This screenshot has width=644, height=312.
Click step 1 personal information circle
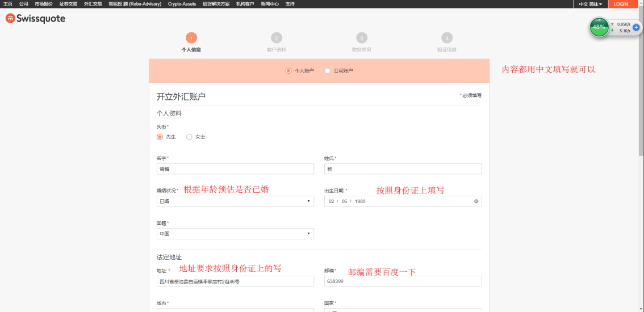point(191,38)
